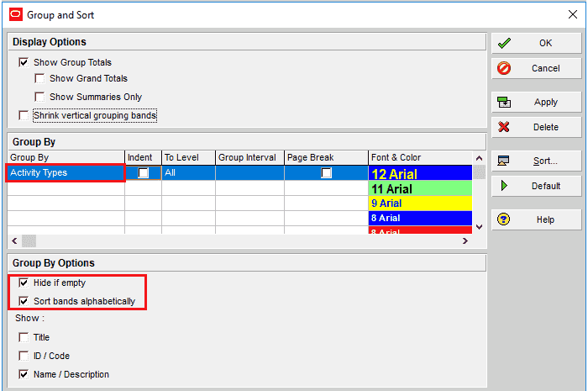Click the green checkmark OK icon
This screenshot has width=588, height=391.
pyautogui.click(x=504, y=43)
